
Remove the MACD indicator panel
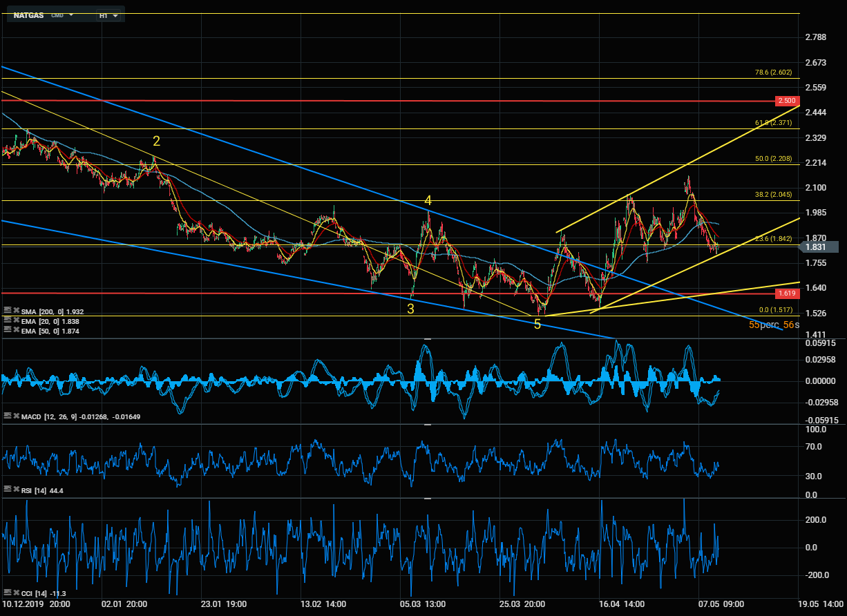pos(16,416)
